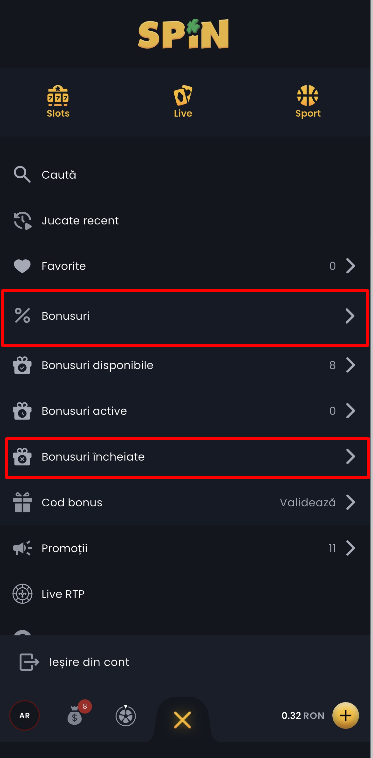
Task: Open the money bag notifications icon
Action: (77, 714)
